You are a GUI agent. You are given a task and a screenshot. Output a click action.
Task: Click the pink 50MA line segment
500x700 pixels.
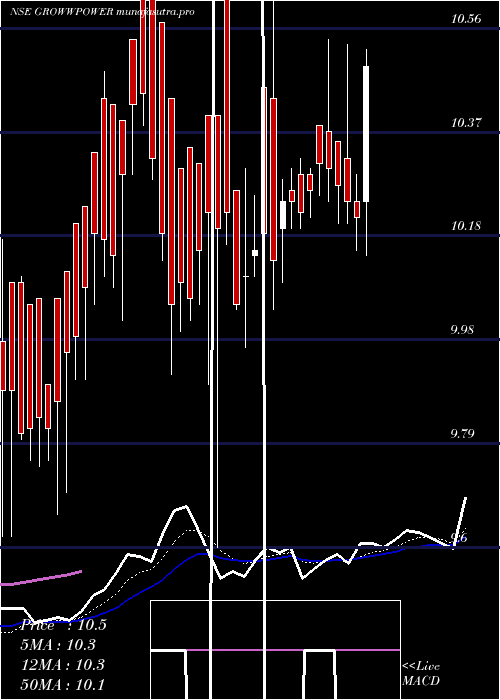[x=41, y=577]
